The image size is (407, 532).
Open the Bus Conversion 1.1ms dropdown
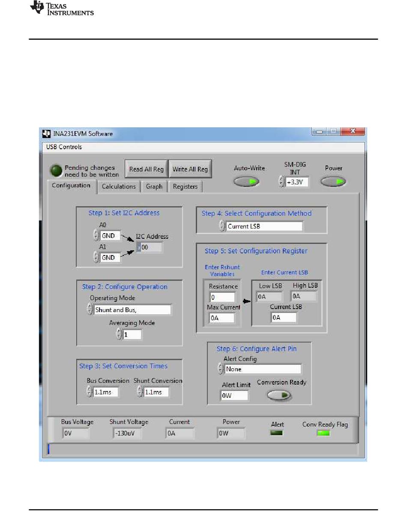[106, 391]
